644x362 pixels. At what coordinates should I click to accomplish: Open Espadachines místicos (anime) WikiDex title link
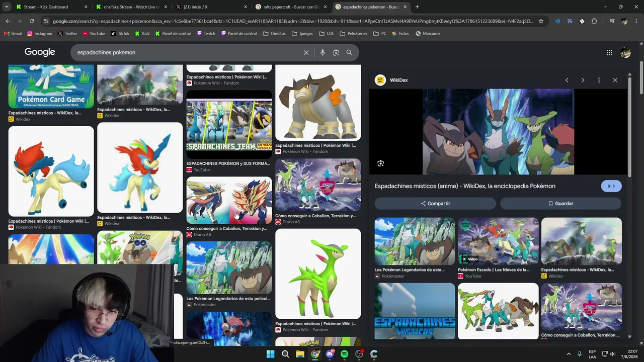pyautogui.click(x=465, y=186)
